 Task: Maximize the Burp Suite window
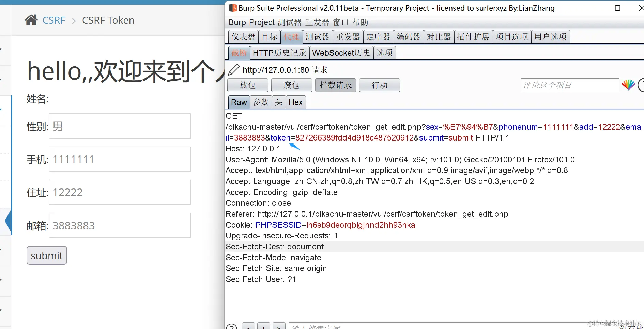(x=617, y=8)
